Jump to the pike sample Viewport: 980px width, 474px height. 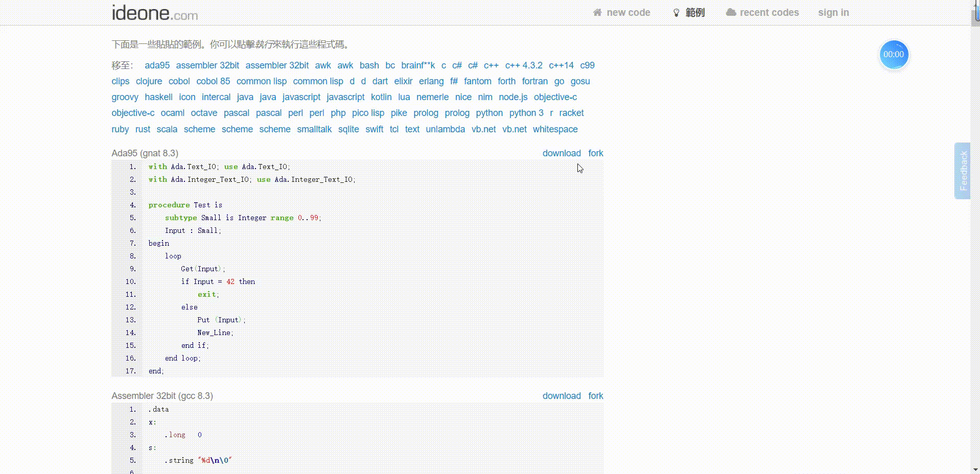pos(399,113)
